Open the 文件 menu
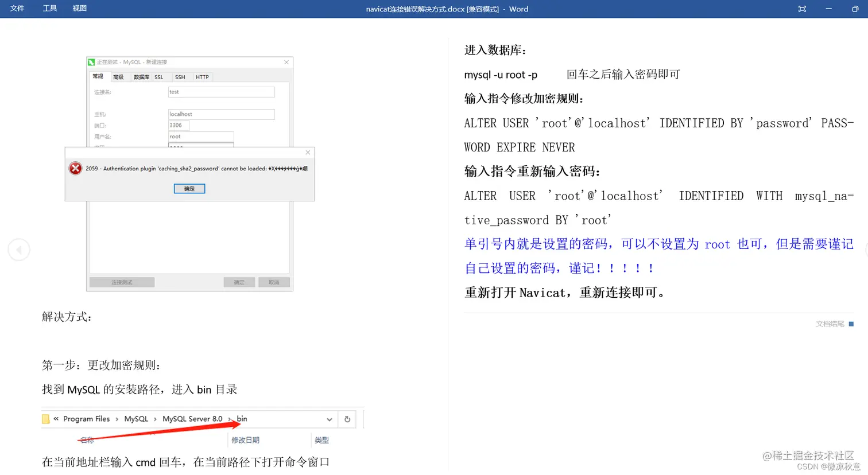Screen dimensions: 868x475 [x=17, y=9]
